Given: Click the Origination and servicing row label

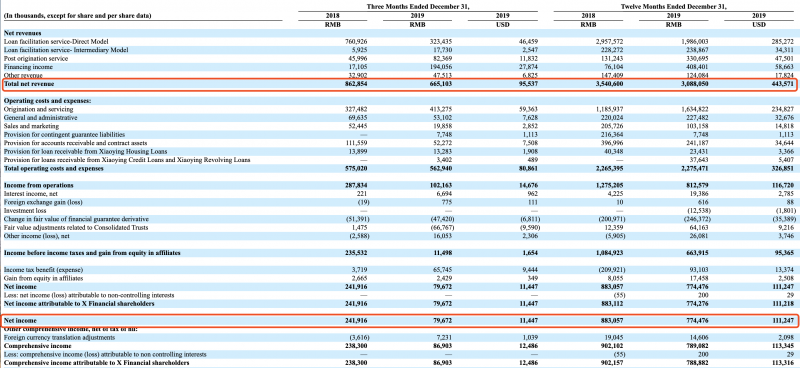Looking at the screenshot, I should coord(39,109).
